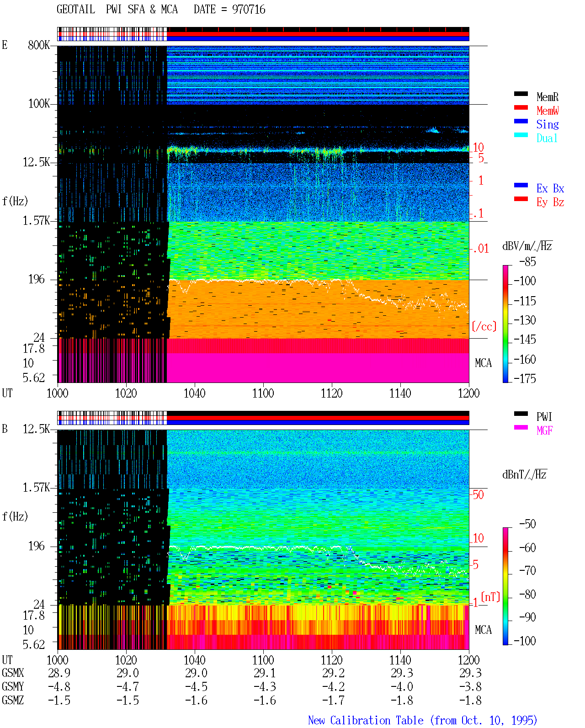Click the Sing legend label

tap(548, 124)
